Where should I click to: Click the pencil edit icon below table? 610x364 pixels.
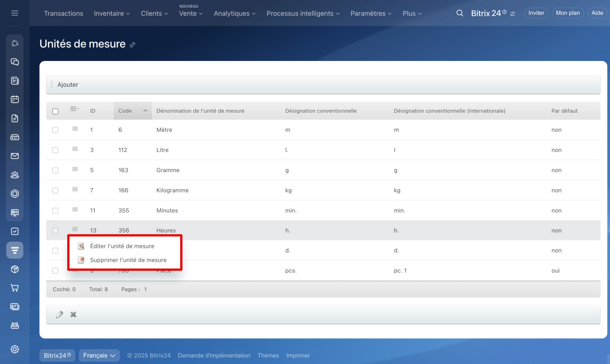pos(60,314)
